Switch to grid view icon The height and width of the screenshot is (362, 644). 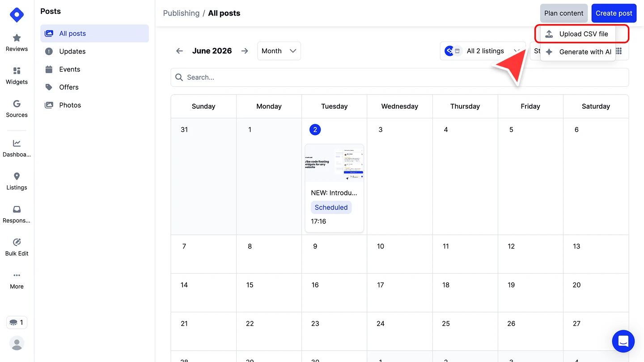tap(619, 51)
